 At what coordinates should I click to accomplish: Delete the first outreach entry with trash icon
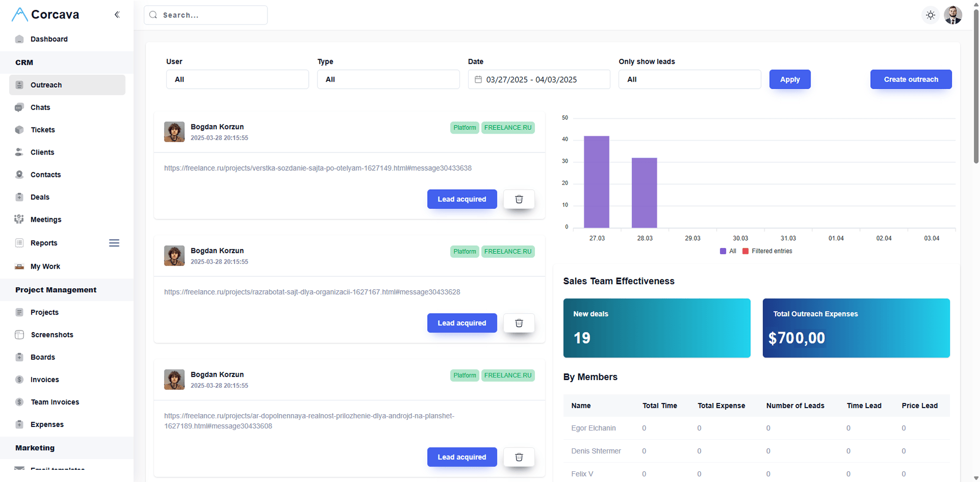coord(519,199)
